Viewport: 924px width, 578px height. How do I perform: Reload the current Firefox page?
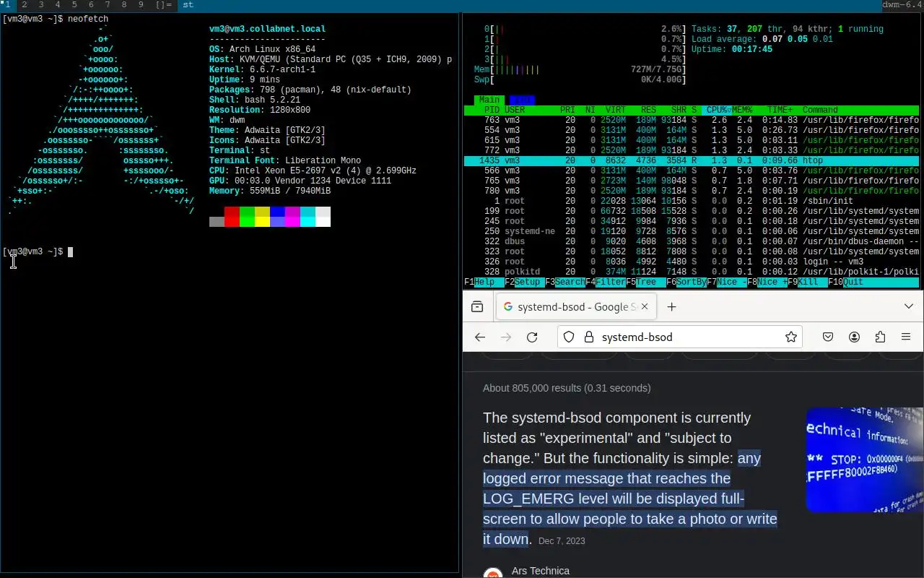(532, 337)
